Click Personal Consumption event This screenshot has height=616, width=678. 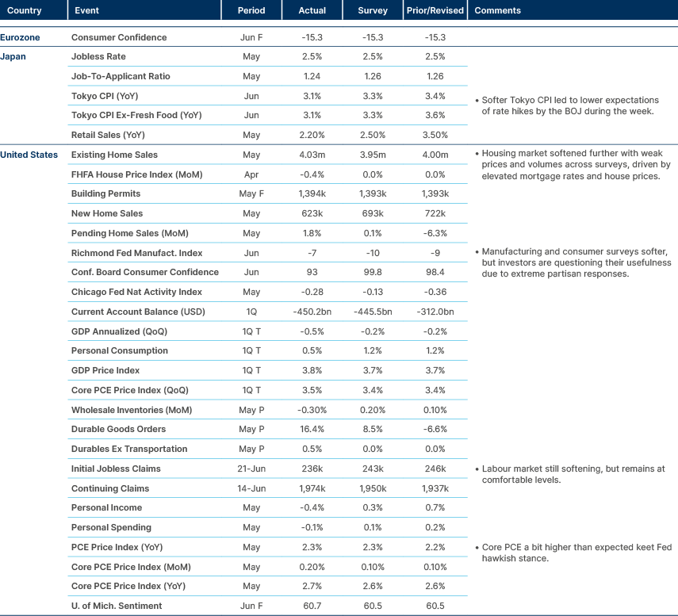point(119,350)
